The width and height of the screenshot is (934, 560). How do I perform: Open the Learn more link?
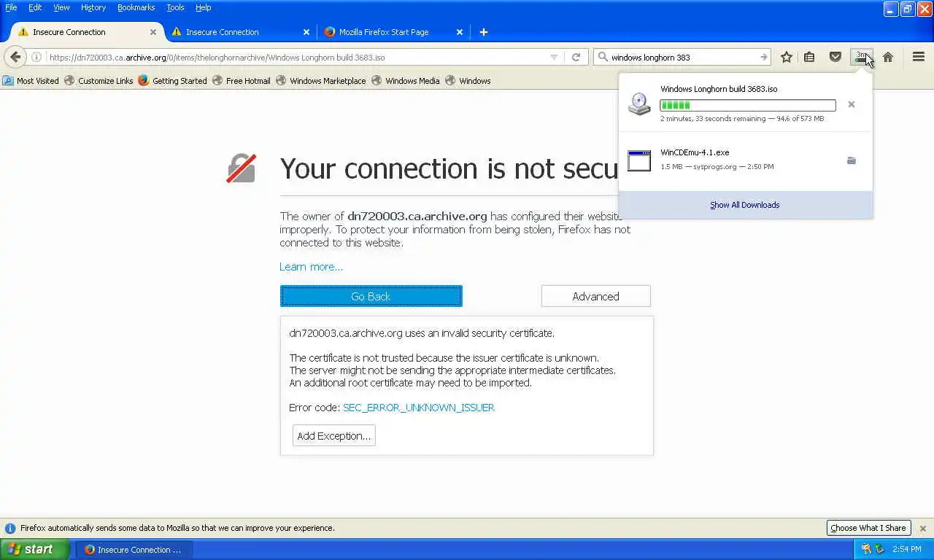pyautogui.click(x=311, y=267)
